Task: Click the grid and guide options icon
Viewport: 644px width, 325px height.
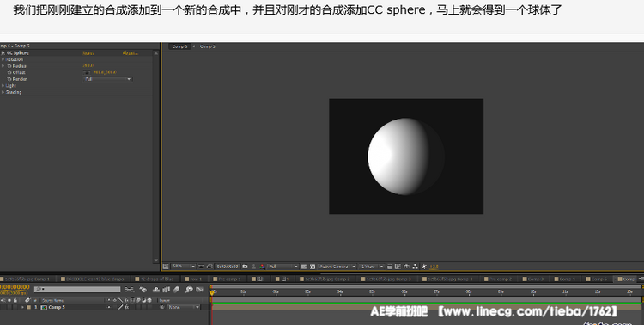Action: click(x=201, y=267)
